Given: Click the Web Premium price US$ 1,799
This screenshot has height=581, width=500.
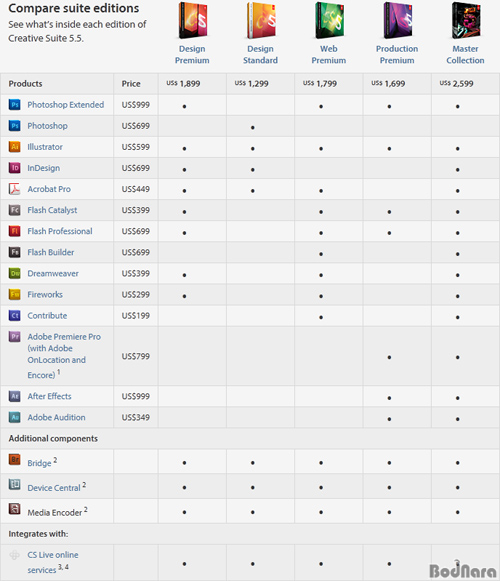Looking at the screenshot, I should pyautogui.click(x=319, y=84).
